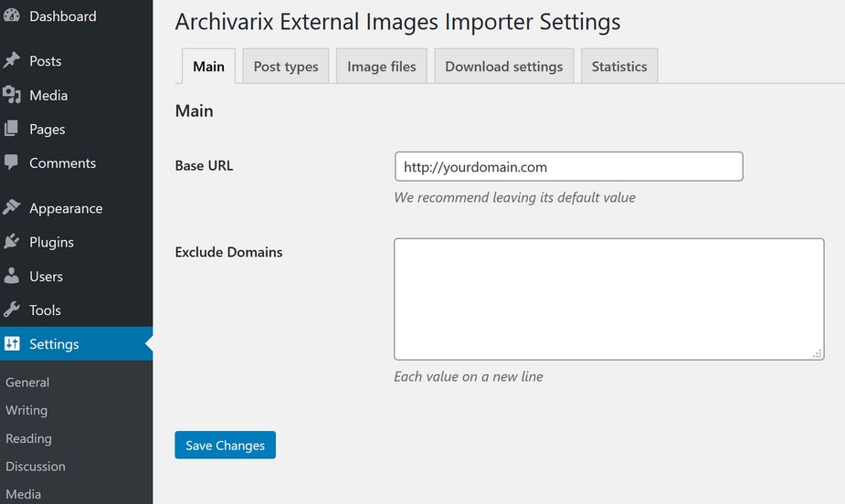Click the Users person icon
Image resolution: width=845 pixels, height=504 pixels.
pyautogui.click(x=11, y=276)
